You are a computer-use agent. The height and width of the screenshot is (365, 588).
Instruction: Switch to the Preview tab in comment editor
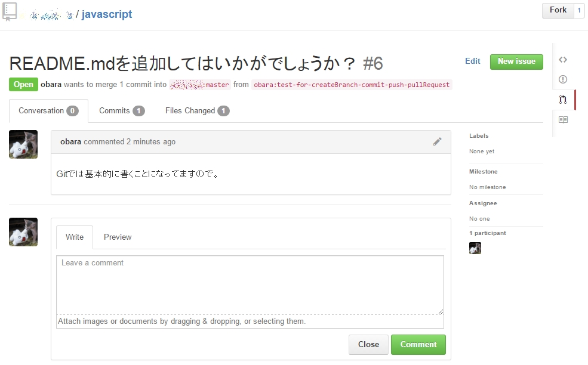click(118, 237)
